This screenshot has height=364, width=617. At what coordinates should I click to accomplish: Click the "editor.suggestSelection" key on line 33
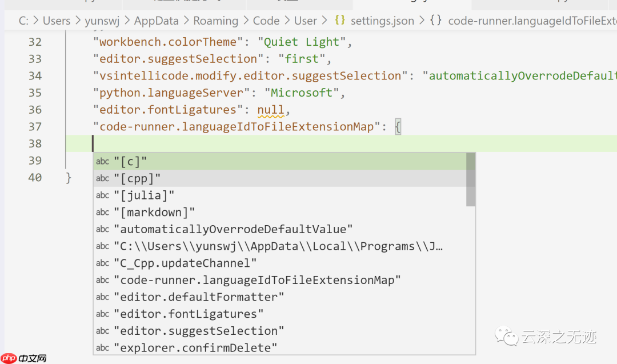tap(179, 59)
